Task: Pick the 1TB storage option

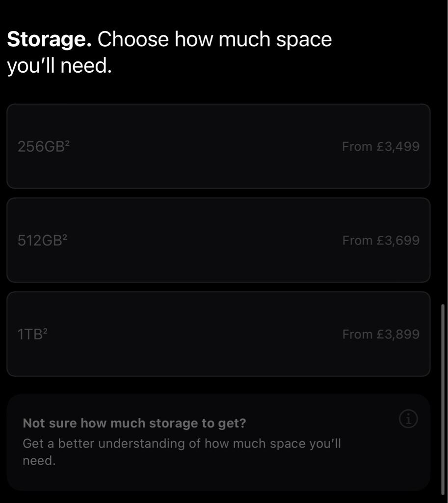Action: tap(218, 334)
